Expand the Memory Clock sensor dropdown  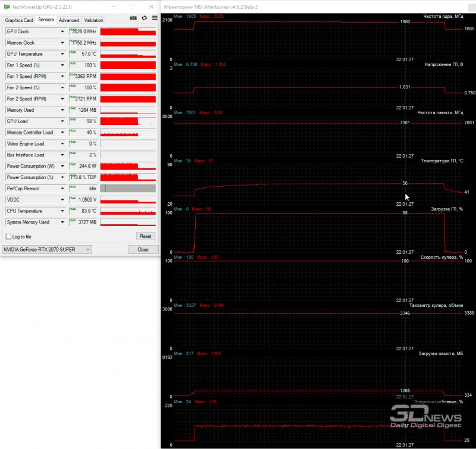(62, 43)
